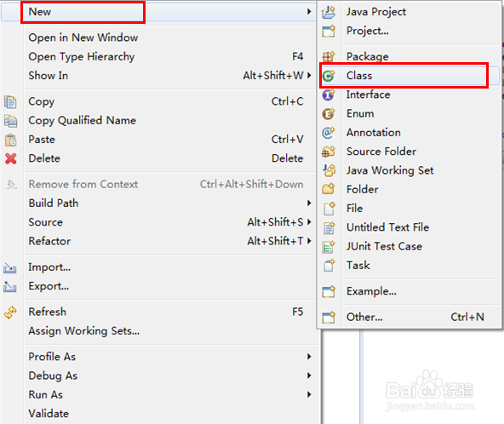Click the Import... icon
504x424 pixels.
tap(10, 268)
